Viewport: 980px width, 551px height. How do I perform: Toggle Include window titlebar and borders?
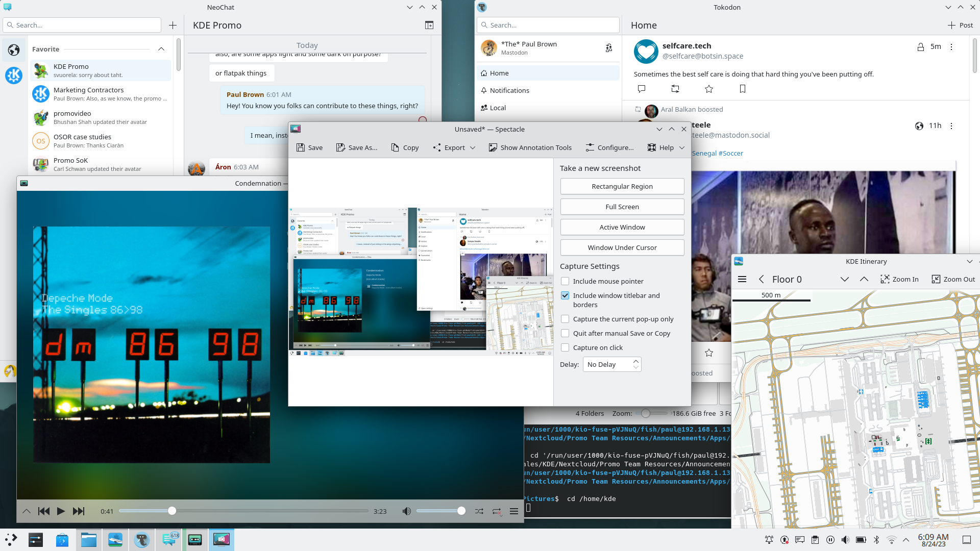(x=565, y=295)
